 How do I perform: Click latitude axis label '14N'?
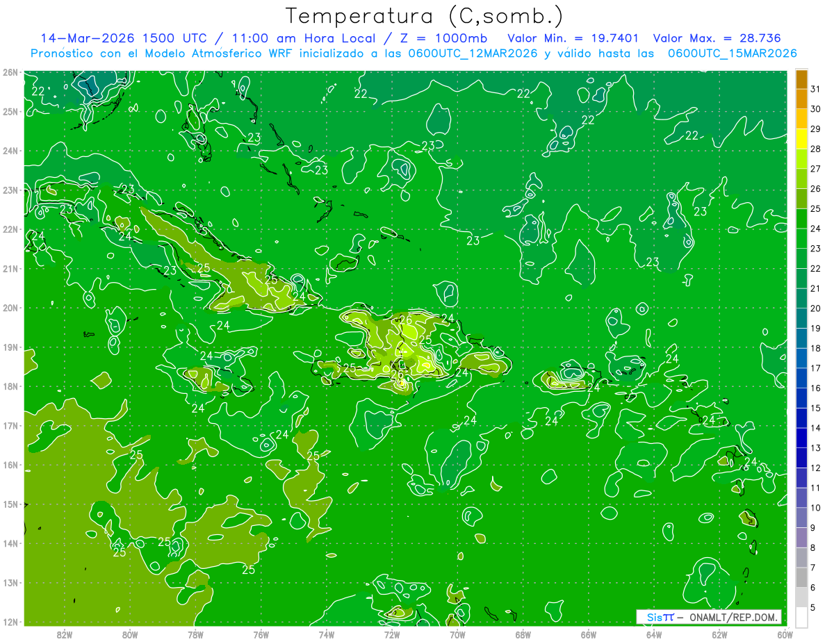[x=10, y=543]
